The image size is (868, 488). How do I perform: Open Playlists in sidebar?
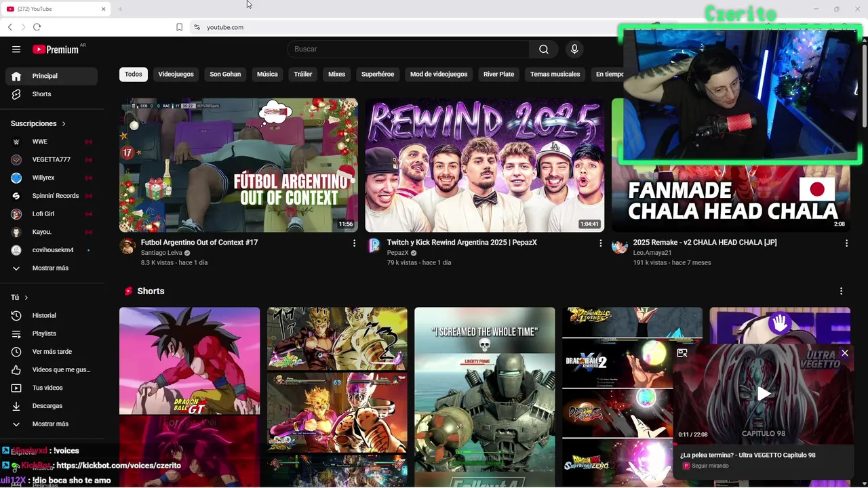tap(52, 333)
